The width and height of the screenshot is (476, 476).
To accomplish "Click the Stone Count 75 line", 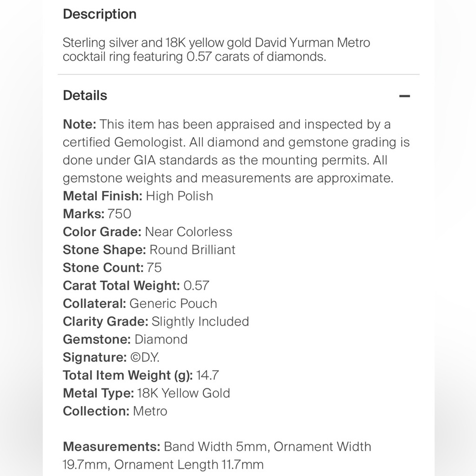I will pyautogui.click(x=112, y=268).
